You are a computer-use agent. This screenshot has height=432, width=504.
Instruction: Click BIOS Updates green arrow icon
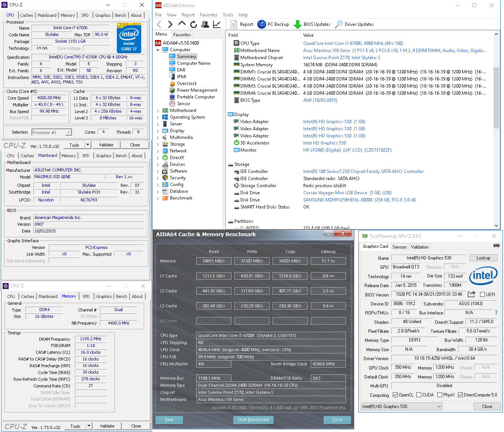pos(297,24)
